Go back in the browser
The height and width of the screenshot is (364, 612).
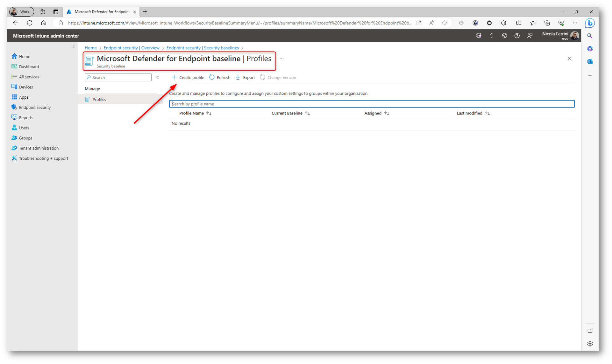[x=15, y=23]
